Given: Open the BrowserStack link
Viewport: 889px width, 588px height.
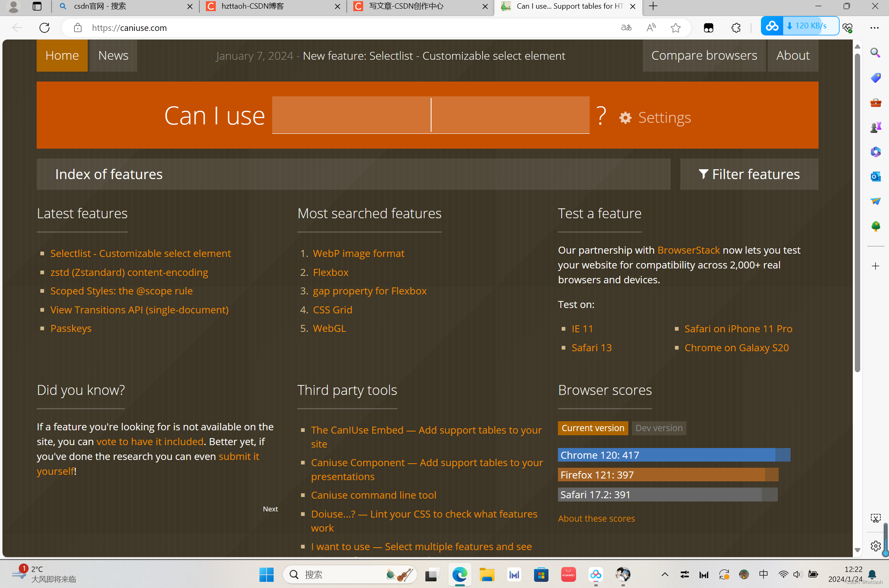Looking at the screenshot, I should coord(688,250).
